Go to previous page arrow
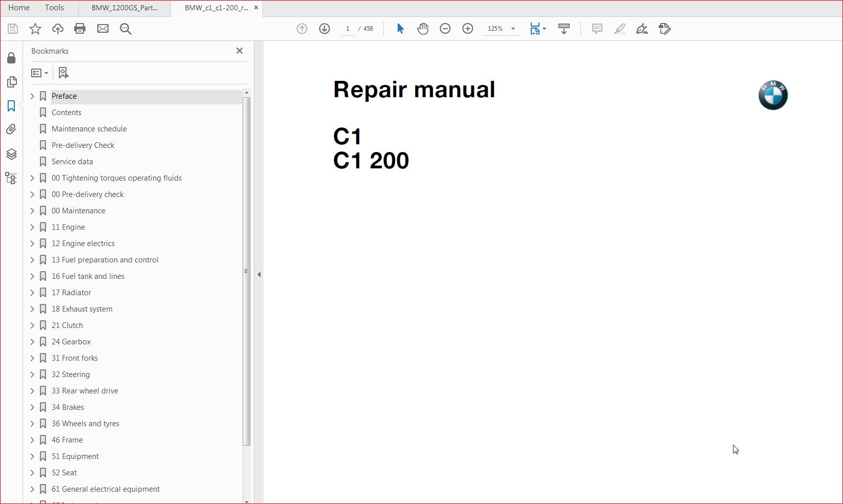The width and height of the screenshot is (843, 504). coord(302,29)
